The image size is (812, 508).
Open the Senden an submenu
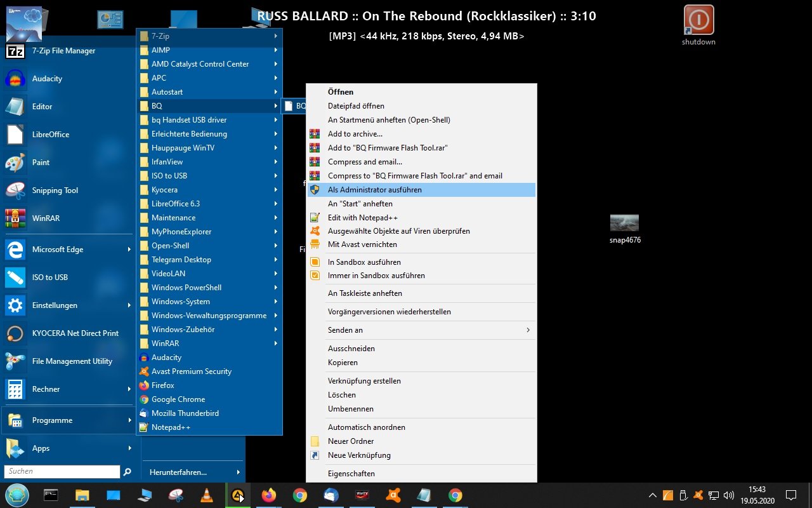(x=421, y=330)
